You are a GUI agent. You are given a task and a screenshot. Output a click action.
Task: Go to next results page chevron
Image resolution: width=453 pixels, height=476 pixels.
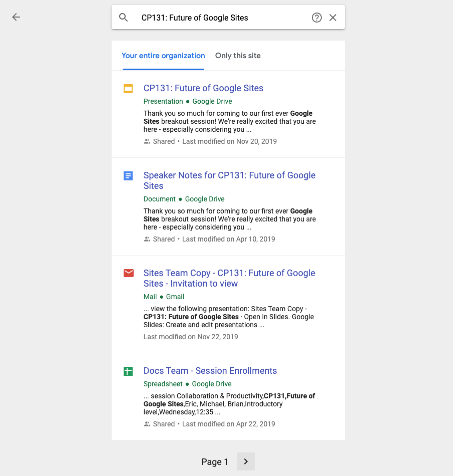coord(246,461)
